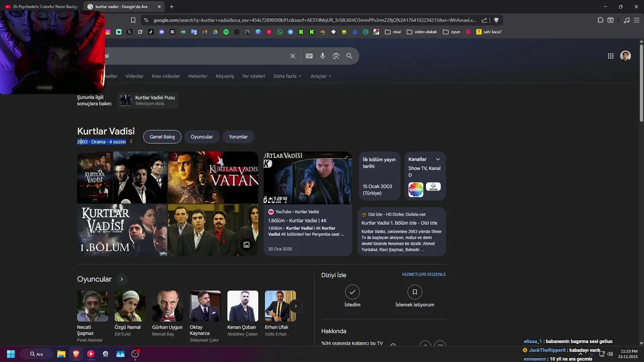Open media controls music note icon
Viewport: 644px width, 362px height.
[626, 20]
